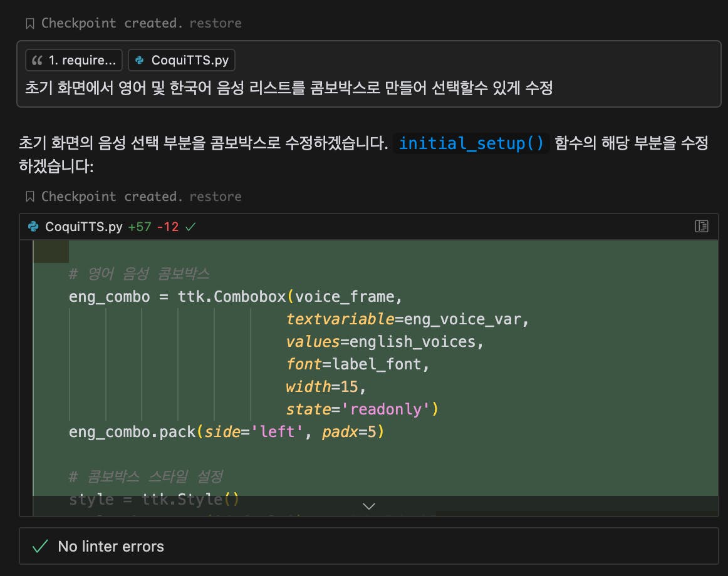The width and height of the screenshot is (728, 576).
Task: Click the 'values=english_voices,' code line
Action: tap(385, 342)
